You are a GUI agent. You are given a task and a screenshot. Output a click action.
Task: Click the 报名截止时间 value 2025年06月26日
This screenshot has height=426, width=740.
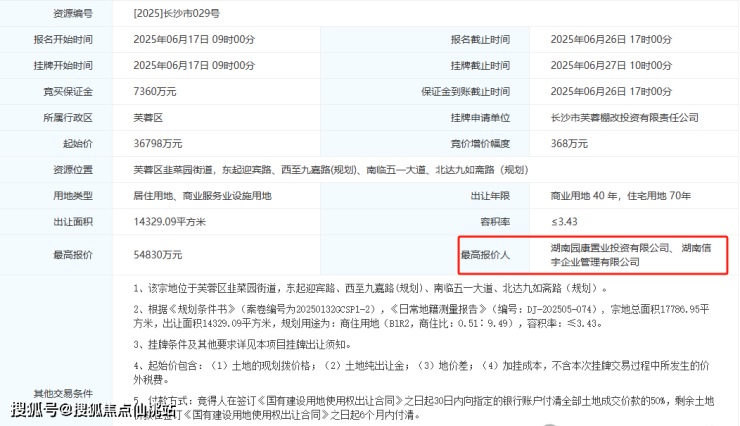(x=588, y=39)
